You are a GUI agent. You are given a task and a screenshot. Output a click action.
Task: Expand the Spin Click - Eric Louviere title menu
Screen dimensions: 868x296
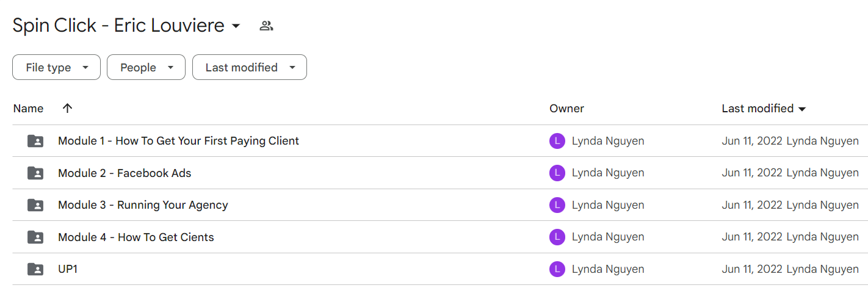(236, 26)
